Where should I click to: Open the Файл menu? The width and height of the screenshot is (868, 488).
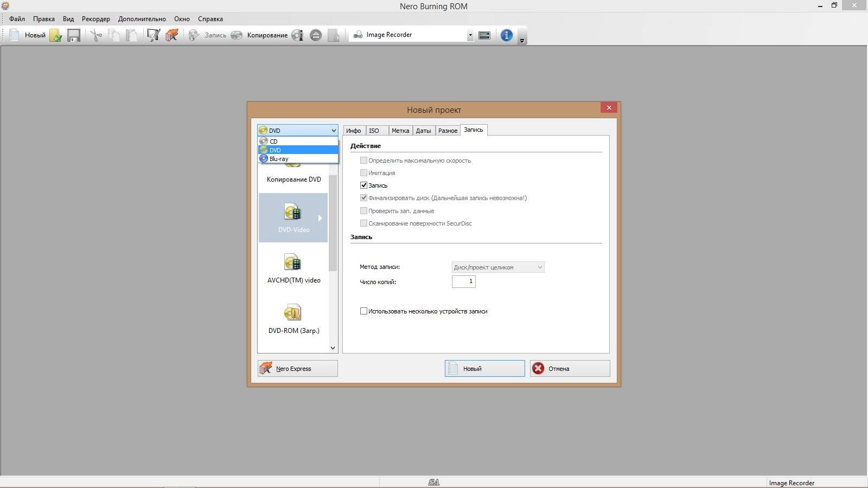17,18
